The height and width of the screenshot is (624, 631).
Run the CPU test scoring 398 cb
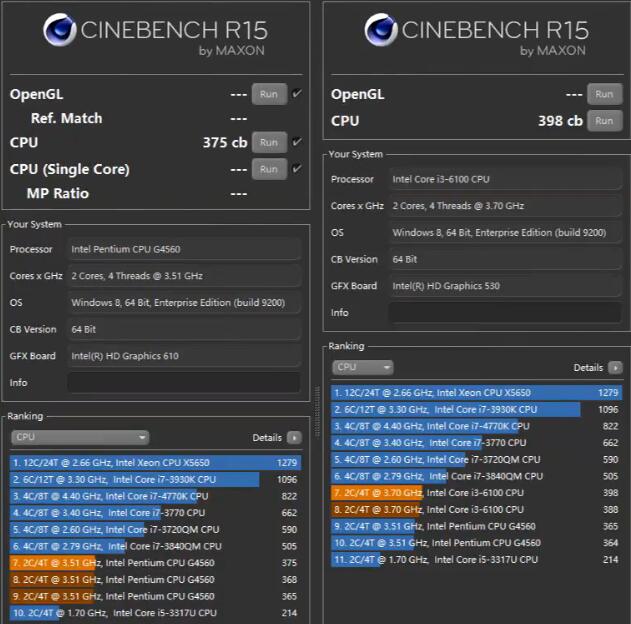602,121
